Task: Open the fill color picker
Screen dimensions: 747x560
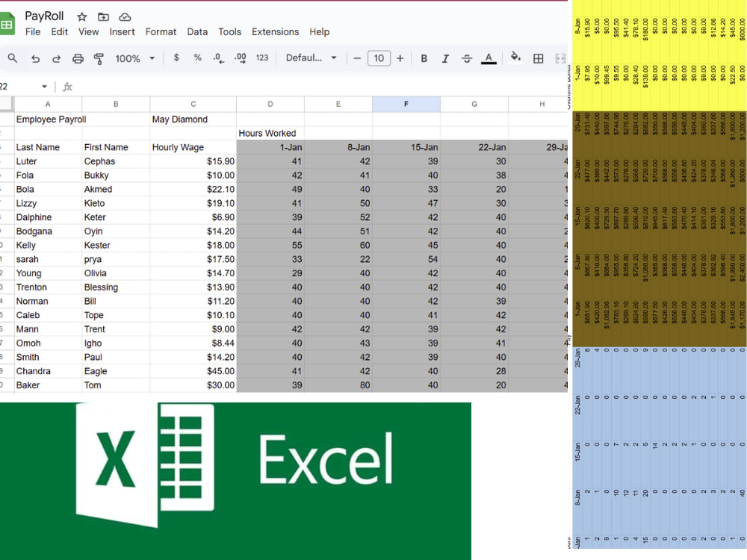Action: 515,57
